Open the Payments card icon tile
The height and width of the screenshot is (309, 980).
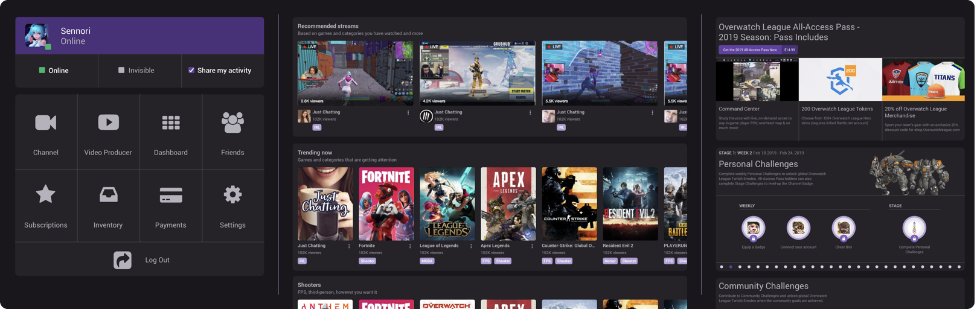point(170,205)
